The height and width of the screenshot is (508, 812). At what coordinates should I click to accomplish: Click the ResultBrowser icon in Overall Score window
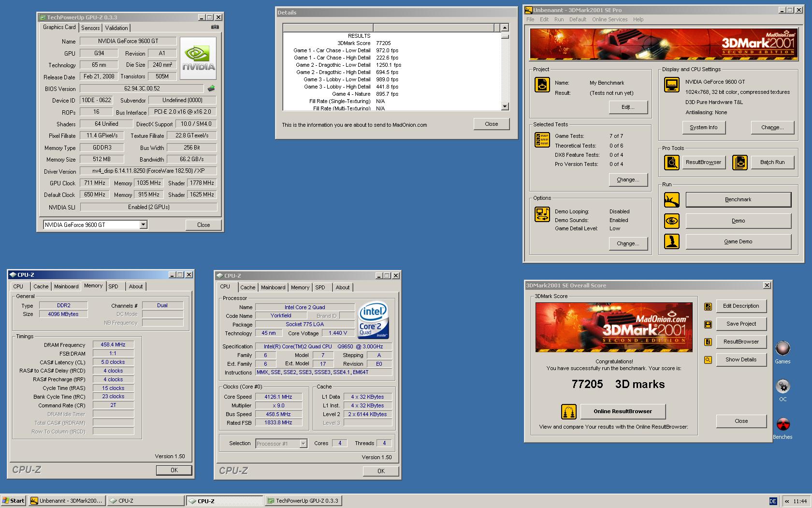point(708,342)
